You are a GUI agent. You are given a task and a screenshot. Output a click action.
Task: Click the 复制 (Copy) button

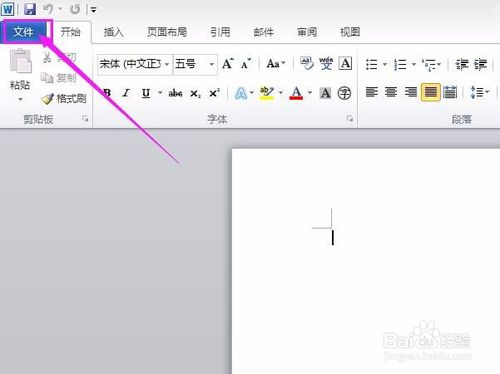[x=59, y=78]
